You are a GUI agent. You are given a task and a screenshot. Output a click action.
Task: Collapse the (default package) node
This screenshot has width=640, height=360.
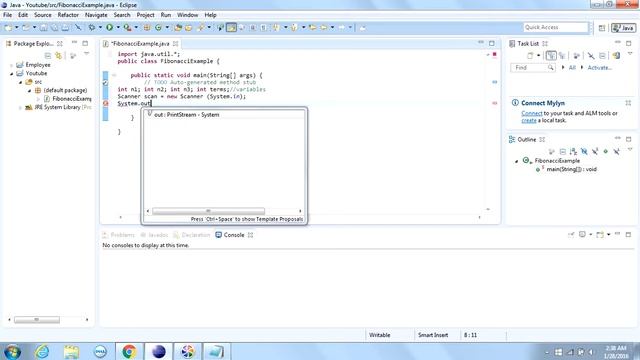pyautogui.click(x=29, y=91)
